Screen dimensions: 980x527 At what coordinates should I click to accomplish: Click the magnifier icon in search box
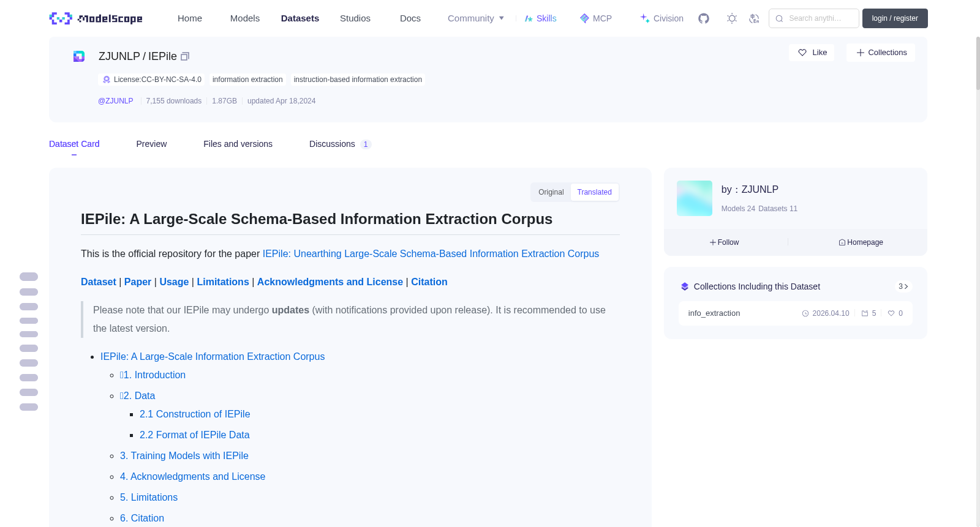tap(779, 18)
